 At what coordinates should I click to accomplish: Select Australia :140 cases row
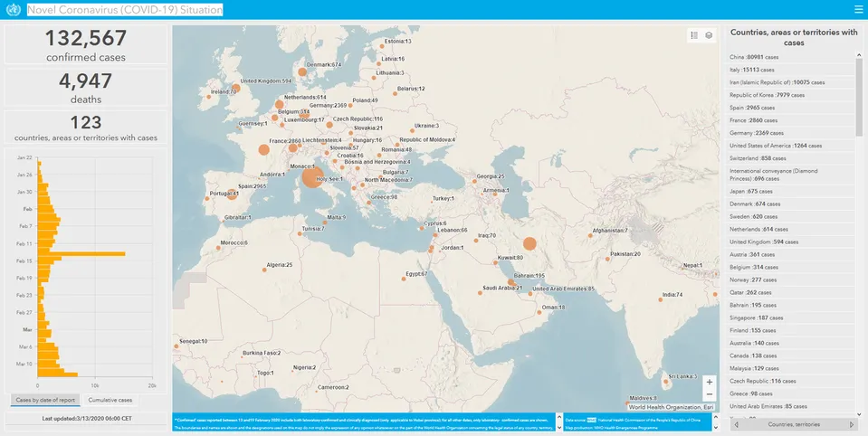(790, 343)
